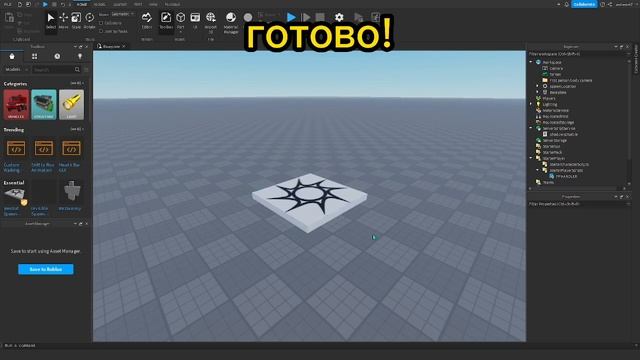
Task: Expand the Baseplate node
Action: pos(538,92)
